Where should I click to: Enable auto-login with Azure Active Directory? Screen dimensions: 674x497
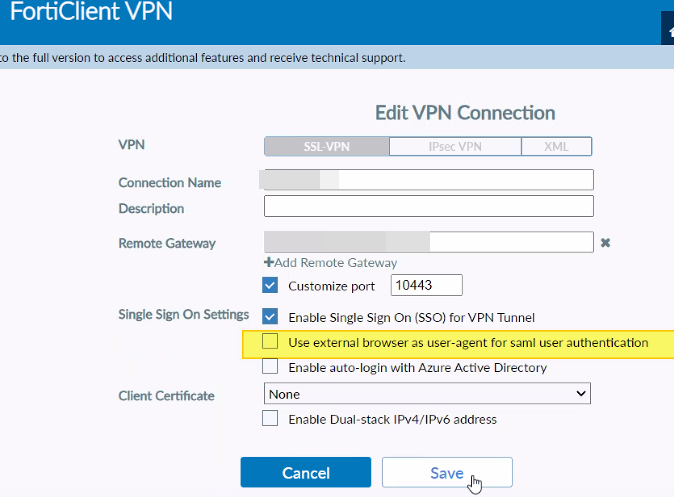[270, 367]
